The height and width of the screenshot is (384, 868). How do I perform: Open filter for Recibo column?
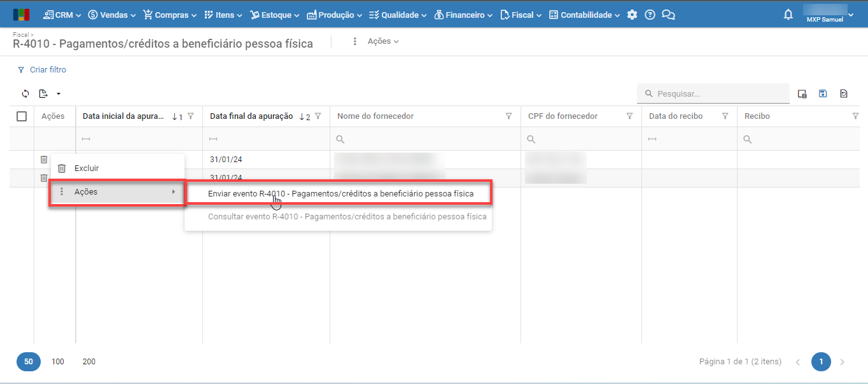[x=856, y=116]
